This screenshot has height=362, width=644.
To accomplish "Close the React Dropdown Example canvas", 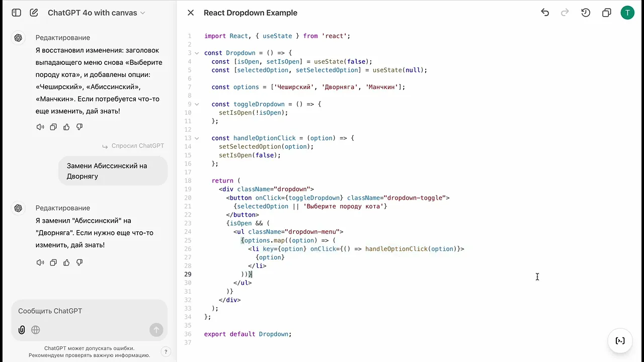I will pyautogui.click(x=191, y=13).
